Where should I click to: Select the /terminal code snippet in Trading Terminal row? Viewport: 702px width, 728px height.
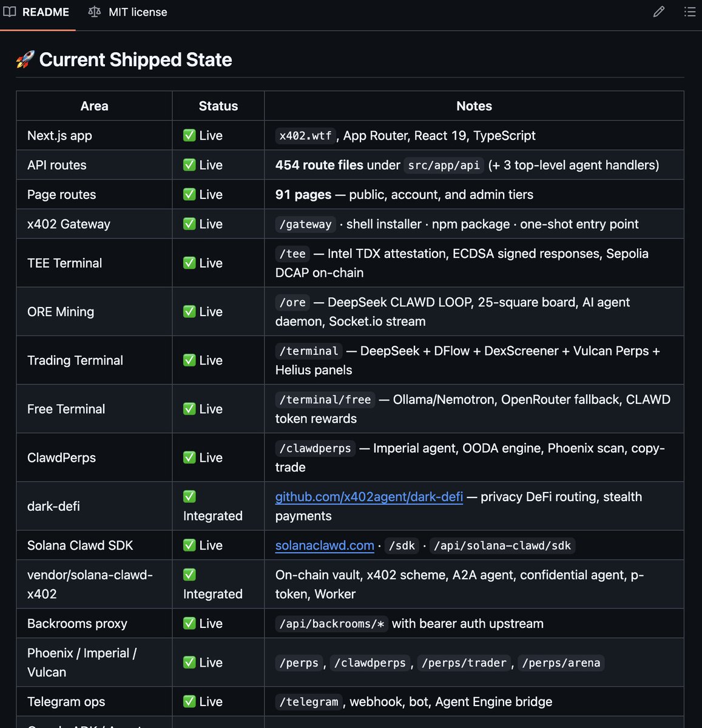coord(309,351)
